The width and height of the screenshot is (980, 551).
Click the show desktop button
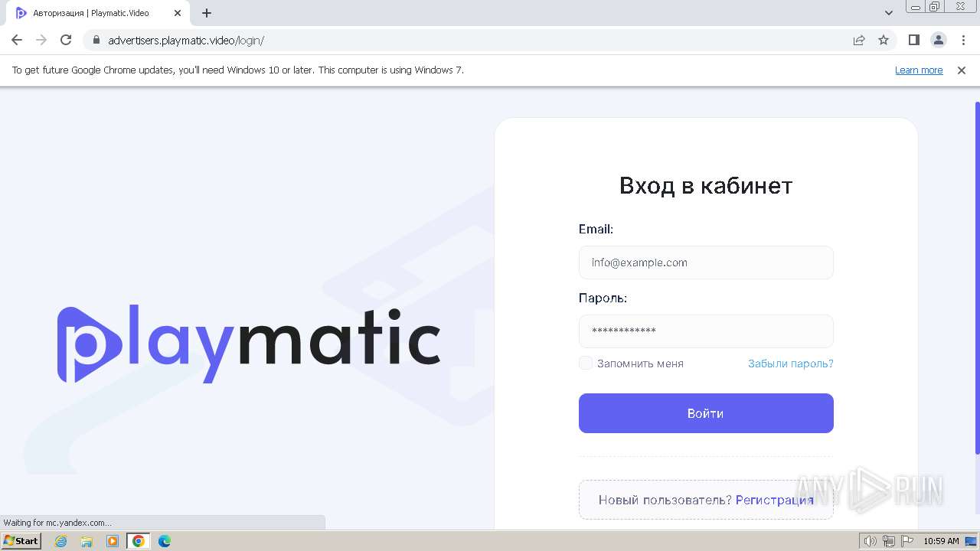pos(972,541)
